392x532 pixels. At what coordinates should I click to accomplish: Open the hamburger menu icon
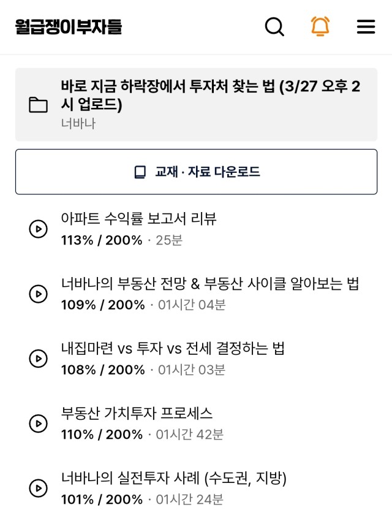[x=366, y=26]
